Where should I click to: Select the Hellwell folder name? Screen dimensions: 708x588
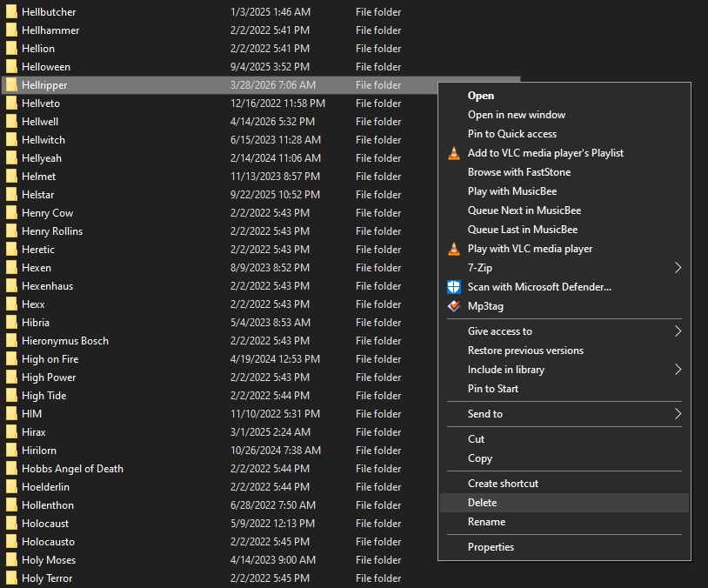click(x=40, y=122)
